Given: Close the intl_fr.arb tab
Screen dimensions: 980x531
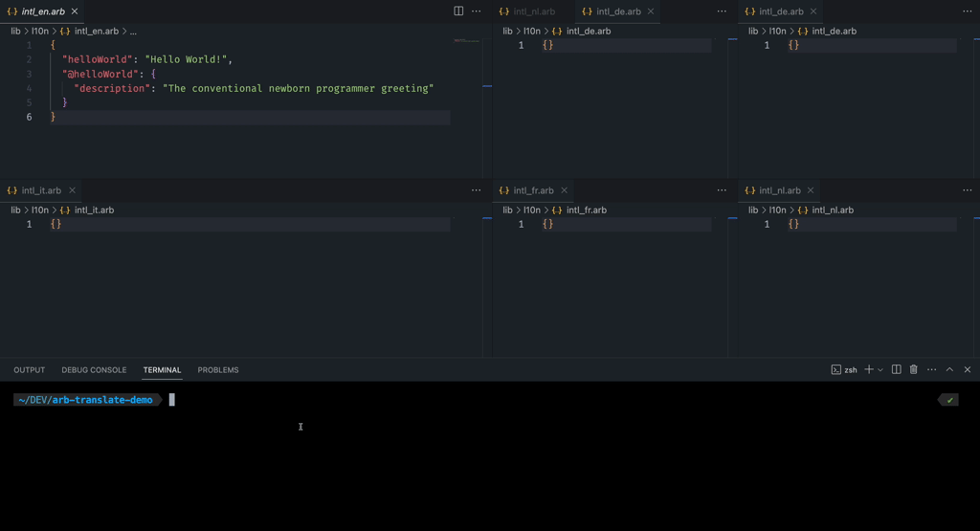Looking at the screenshot, I should 564,190.
